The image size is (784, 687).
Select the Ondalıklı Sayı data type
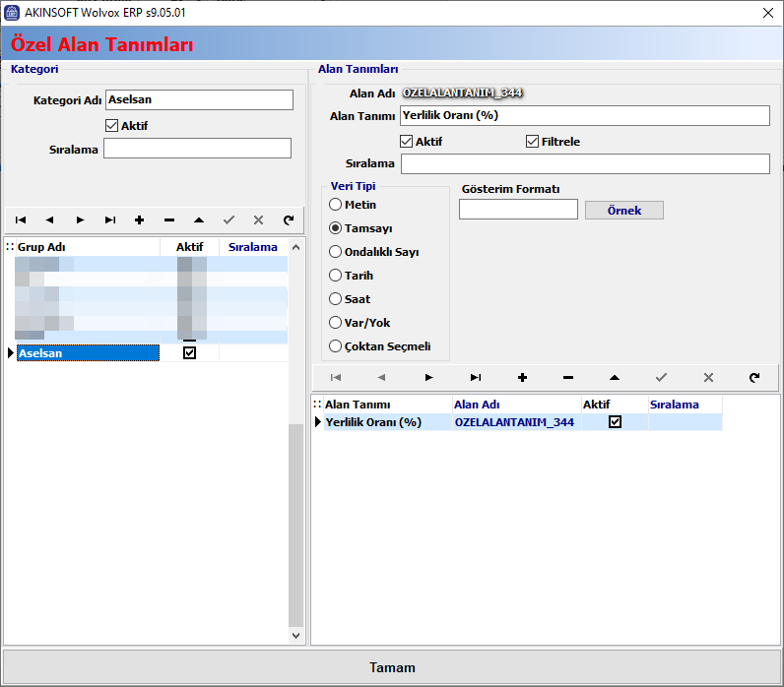[336, 252]
